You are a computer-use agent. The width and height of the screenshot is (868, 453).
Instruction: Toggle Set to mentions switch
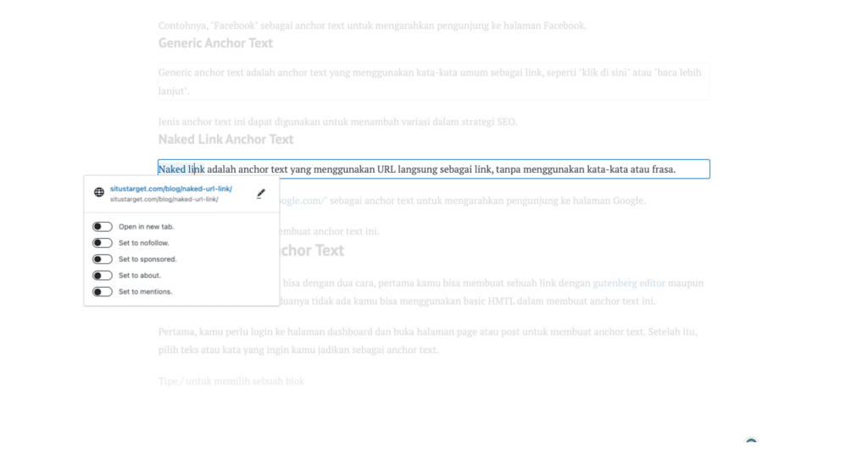click(x=103, y=291)
